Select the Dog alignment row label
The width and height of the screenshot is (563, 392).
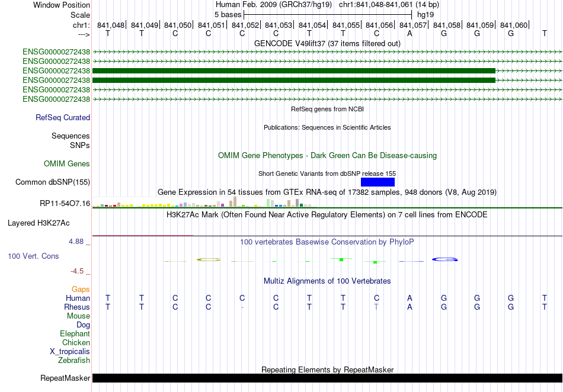point(84,325)
